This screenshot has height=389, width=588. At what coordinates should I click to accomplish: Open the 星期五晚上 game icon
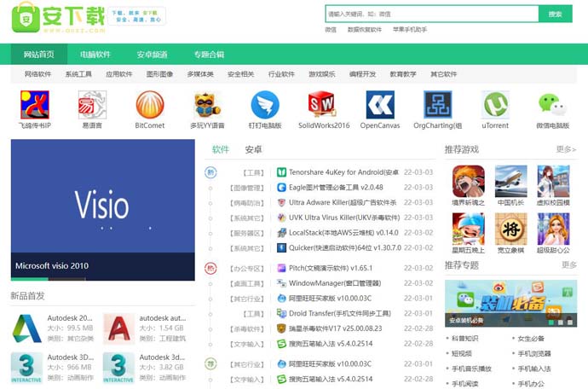click(x=469, y=229)
